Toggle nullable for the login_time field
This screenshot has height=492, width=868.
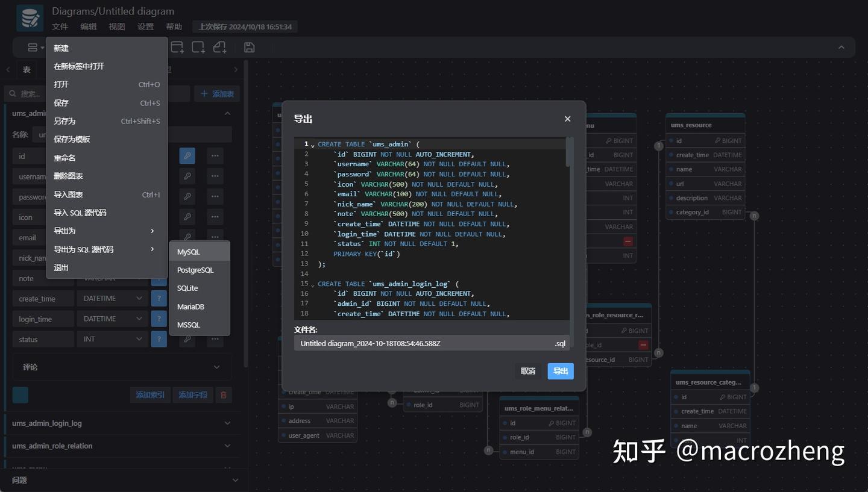point(159,319)
